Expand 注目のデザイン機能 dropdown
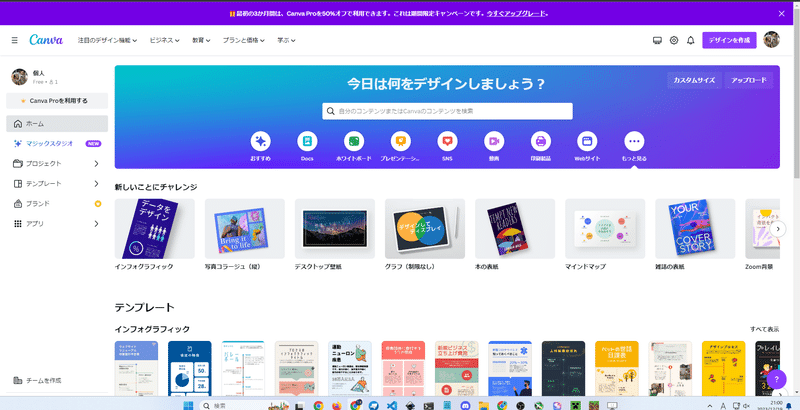 [x=107, y=40]
